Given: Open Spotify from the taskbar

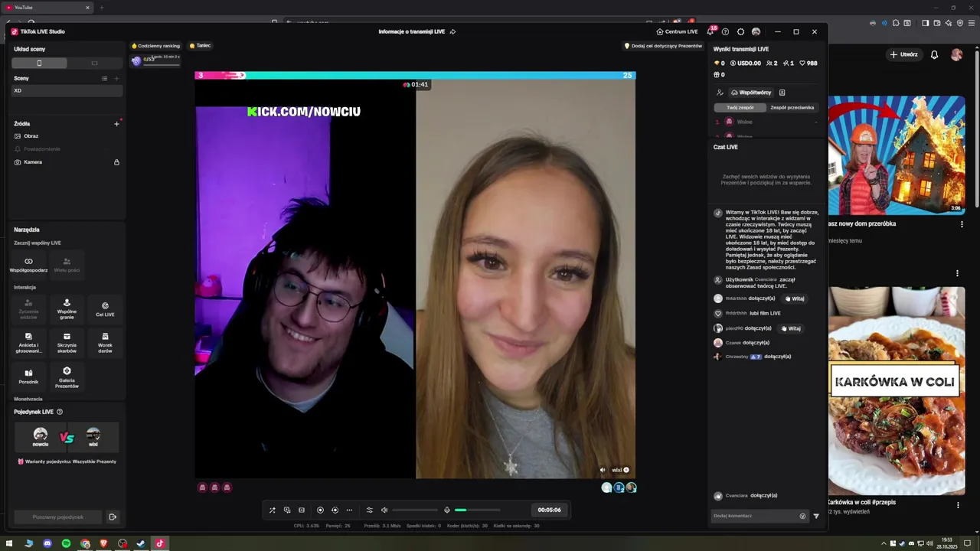Looking at the screenshot, I should coord(66,543).
